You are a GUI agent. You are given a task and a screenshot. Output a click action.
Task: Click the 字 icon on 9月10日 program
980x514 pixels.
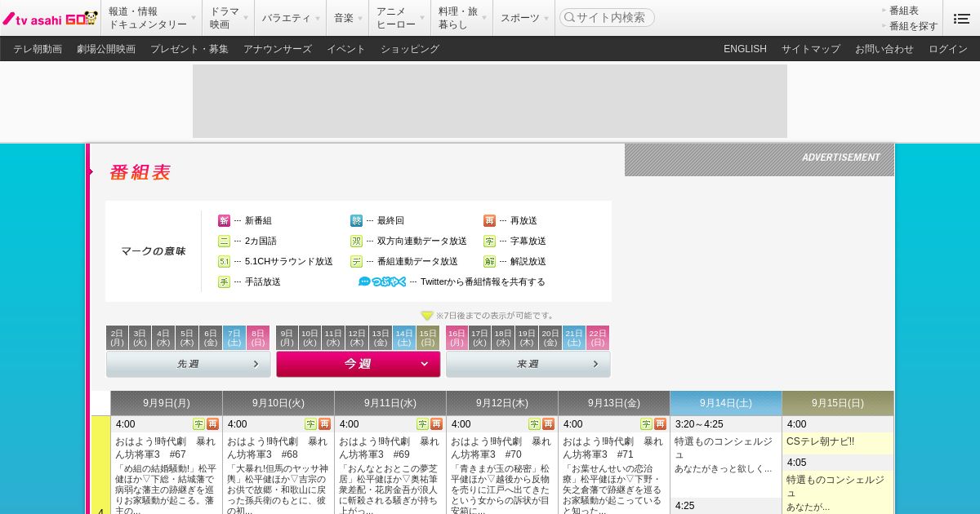[310, 424]
